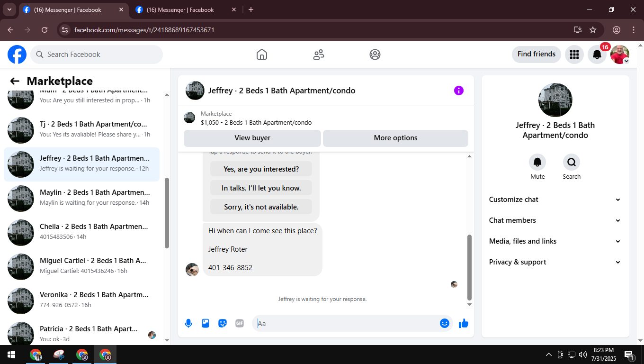644x364 pixels.
Task: Attach a photo using the image icon
Action: [206, 323]
